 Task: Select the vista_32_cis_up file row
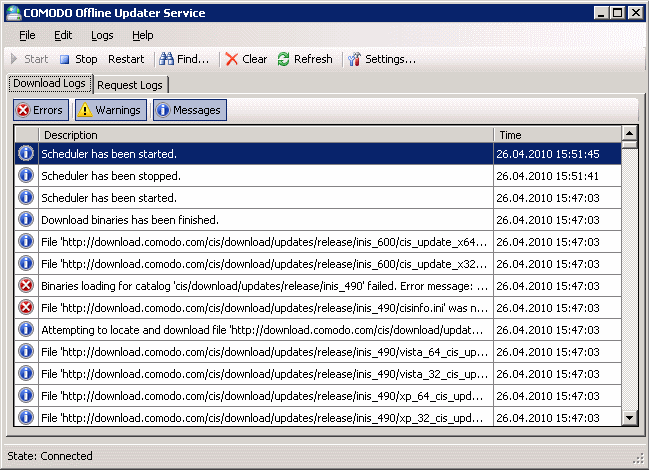click(318, 374)
